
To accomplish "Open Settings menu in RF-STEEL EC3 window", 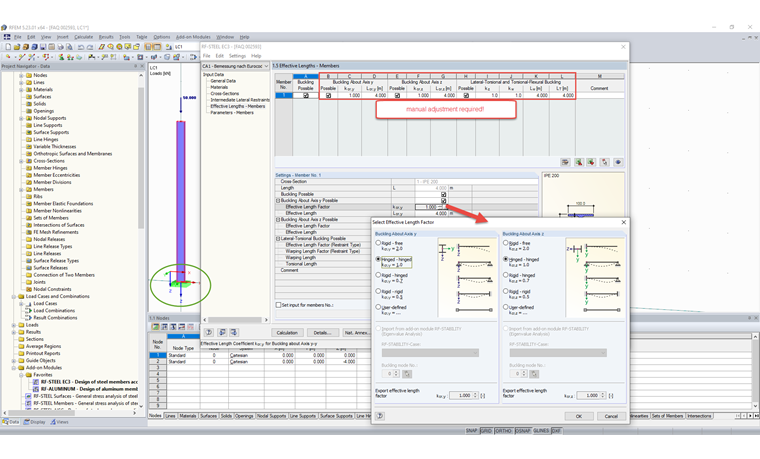I will pos(237,56).
